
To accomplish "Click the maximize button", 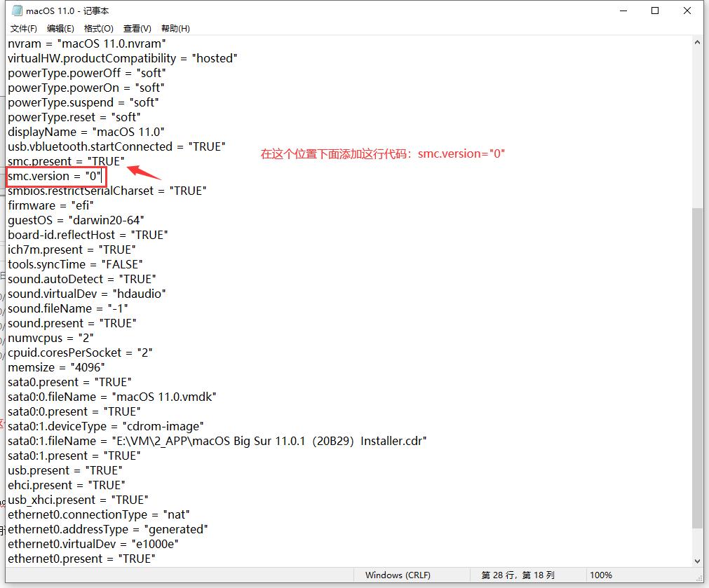I will point(654,11).
